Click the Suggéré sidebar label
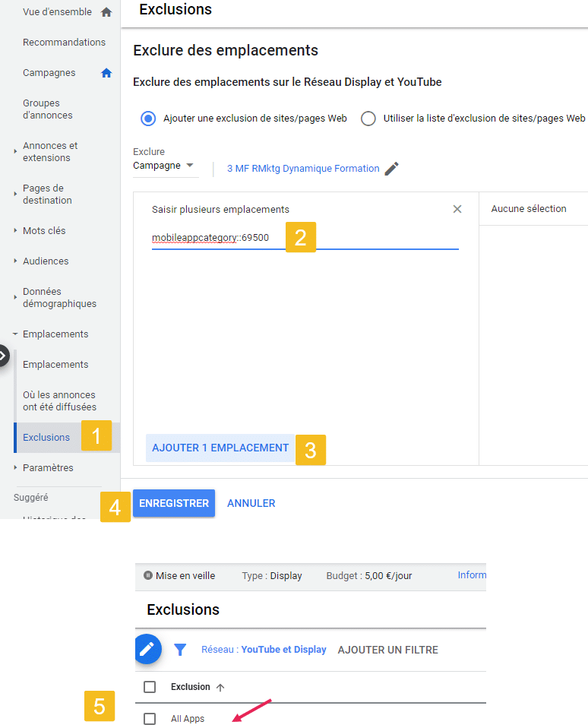Viewport: 588px width, 728px height. click(30, 497)
